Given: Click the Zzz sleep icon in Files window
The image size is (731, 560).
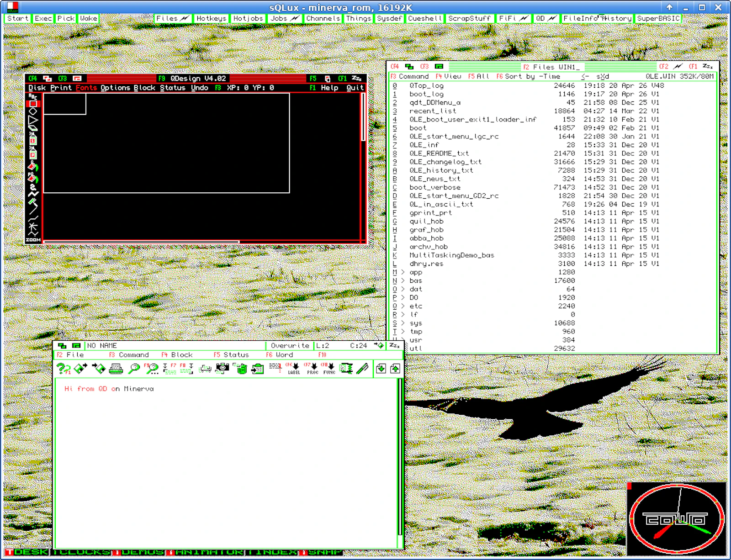Looking at the screenshot, I should click(x=707, y=67).
